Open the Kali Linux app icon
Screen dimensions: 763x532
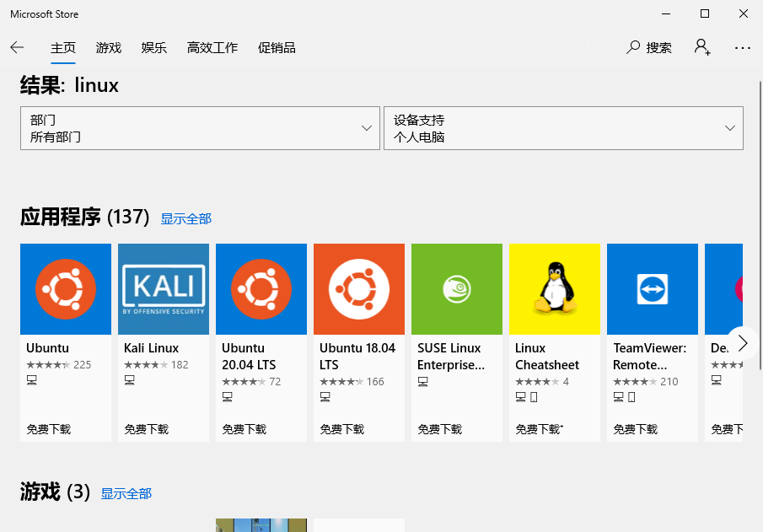[164, 289]
